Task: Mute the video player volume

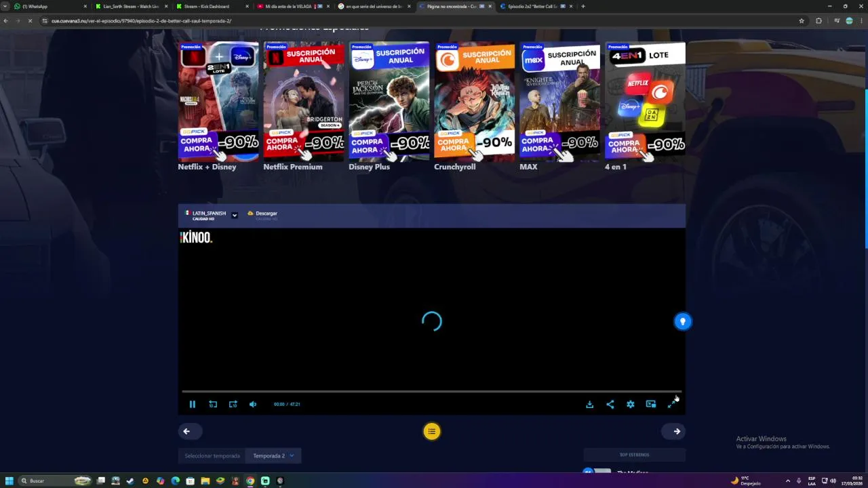Action: click(x=253, y=404)
